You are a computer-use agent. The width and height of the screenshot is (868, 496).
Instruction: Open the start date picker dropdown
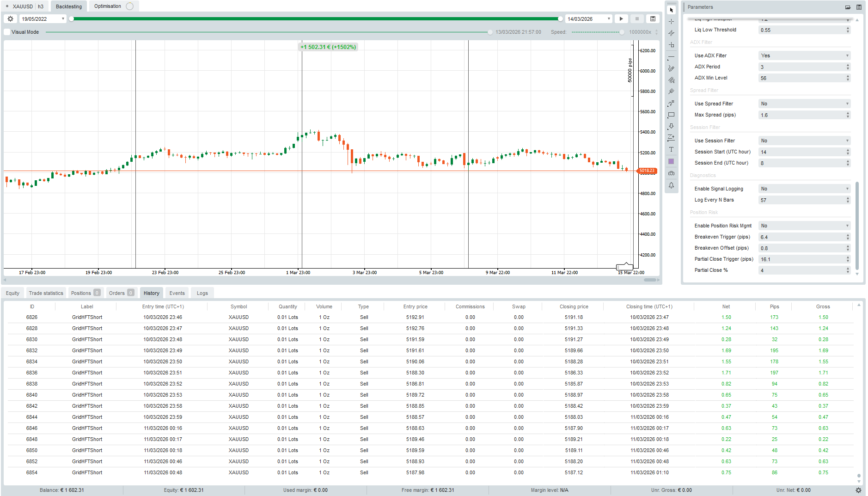click(x=63, y=18)
